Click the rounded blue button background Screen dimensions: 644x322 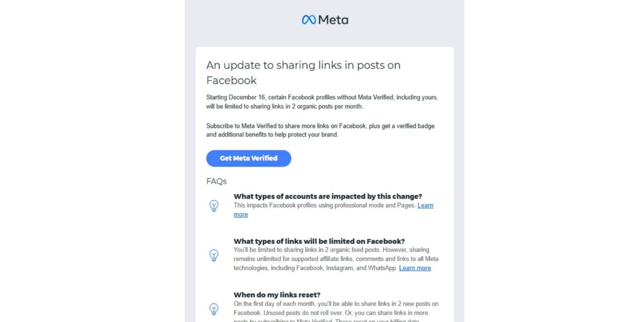click(x=248, y=158)
